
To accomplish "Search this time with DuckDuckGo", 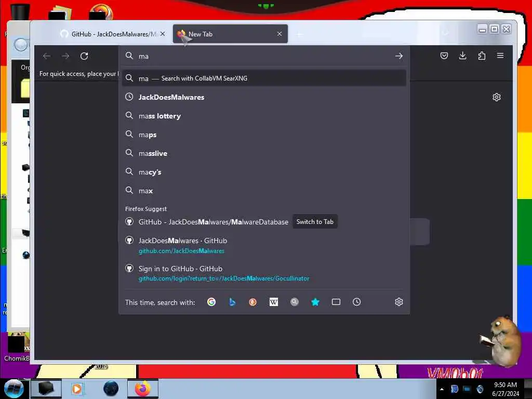I will click(x=253, y=302).
